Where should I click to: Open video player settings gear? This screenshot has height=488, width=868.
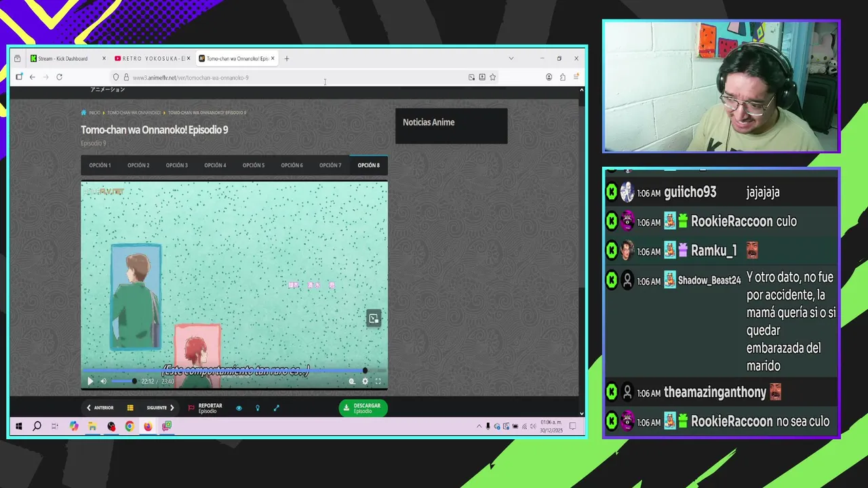[x=365, y=382]
